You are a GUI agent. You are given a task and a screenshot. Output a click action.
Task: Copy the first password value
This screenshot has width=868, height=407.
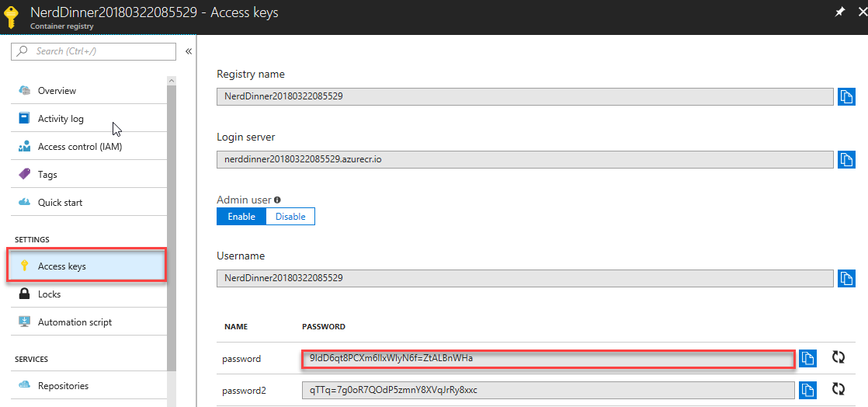pyautogui.click(x=808, y=358)
